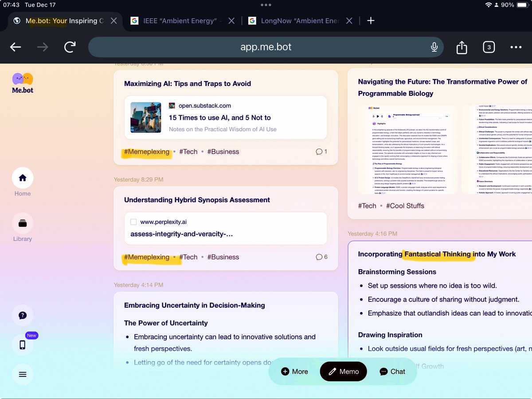
Task: Open Chat from the bottom bar
Action: [392, 372]
